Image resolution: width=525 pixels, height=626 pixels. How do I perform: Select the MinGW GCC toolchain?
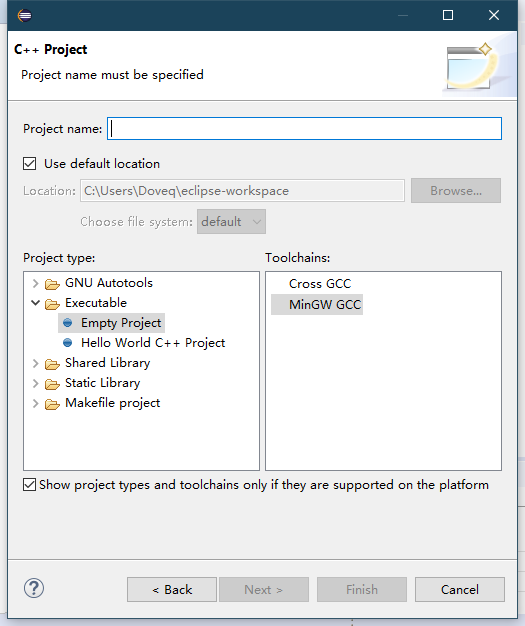(x=325, y=305)
